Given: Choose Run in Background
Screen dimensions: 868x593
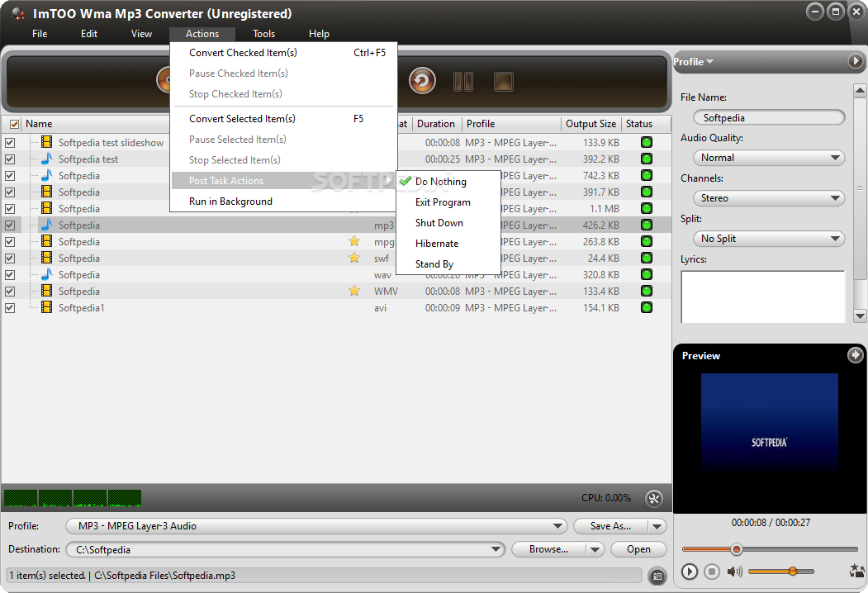Looking at the screenshot, I should [x=283, y=202].
